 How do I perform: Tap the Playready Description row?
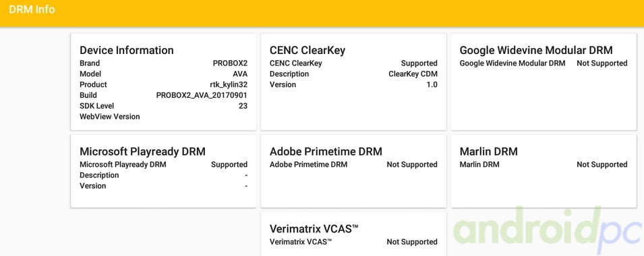click(x=163, y=175)
